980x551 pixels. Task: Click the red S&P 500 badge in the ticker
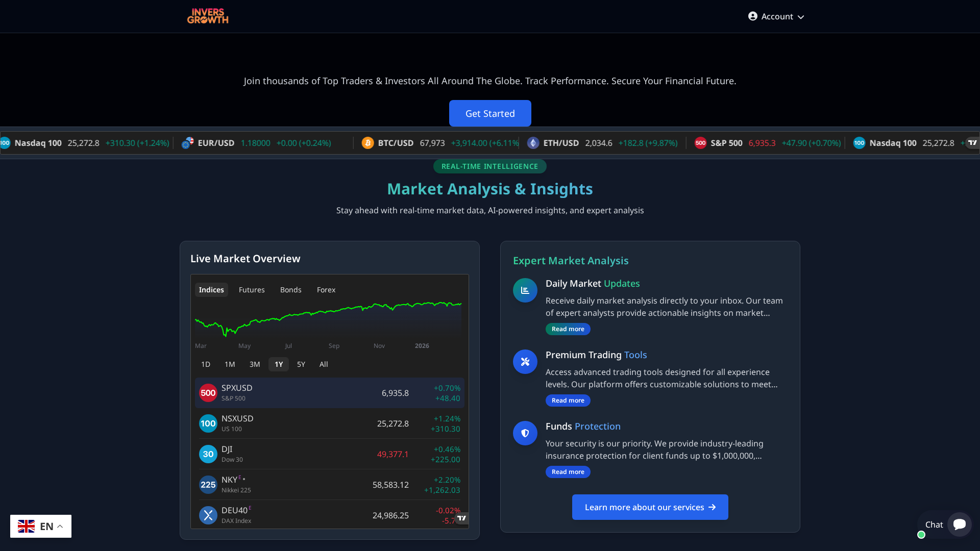[x=700, y=143]
